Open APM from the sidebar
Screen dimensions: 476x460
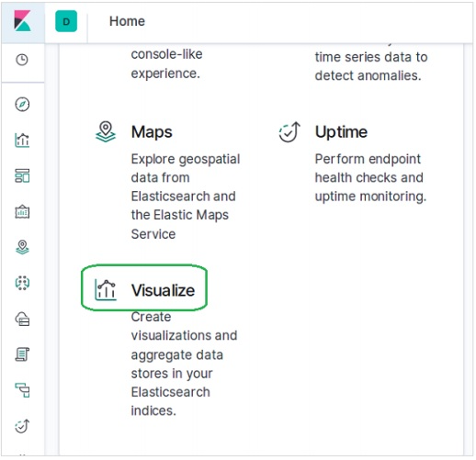[22, 390]
